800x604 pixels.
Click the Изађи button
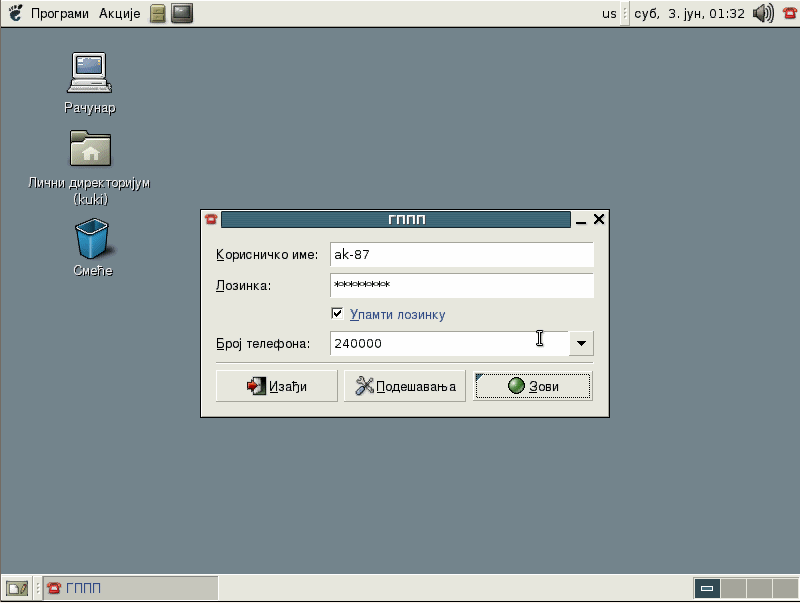coord(277,386)
